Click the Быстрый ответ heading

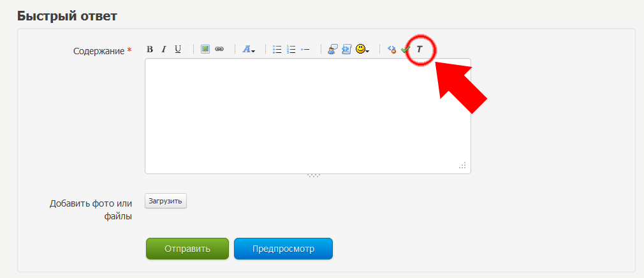pyautogui.click(x=68, y=16)
